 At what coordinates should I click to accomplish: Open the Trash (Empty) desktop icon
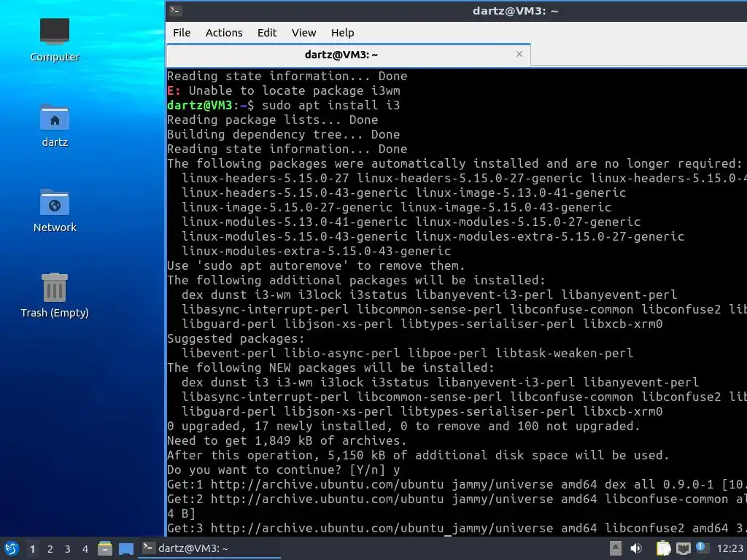(x=54, y=295)
